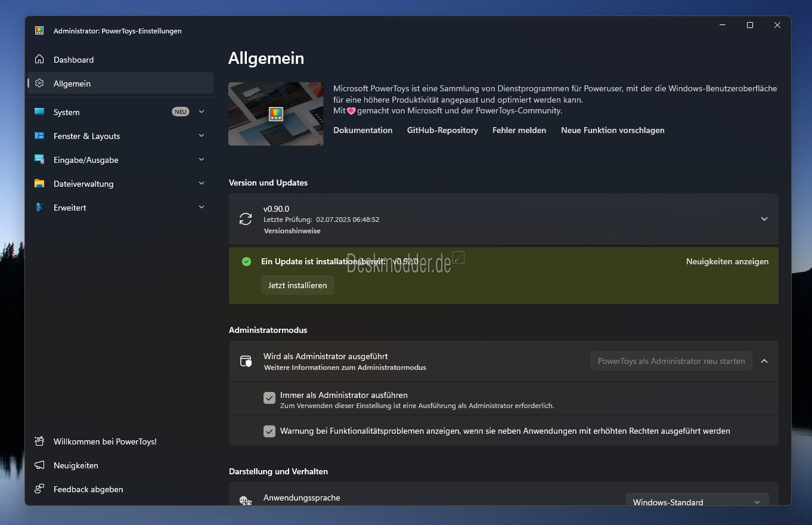Screen dimensions: 812x525
Task: Expand Erweitert chevron
Action: coord(202,207)
